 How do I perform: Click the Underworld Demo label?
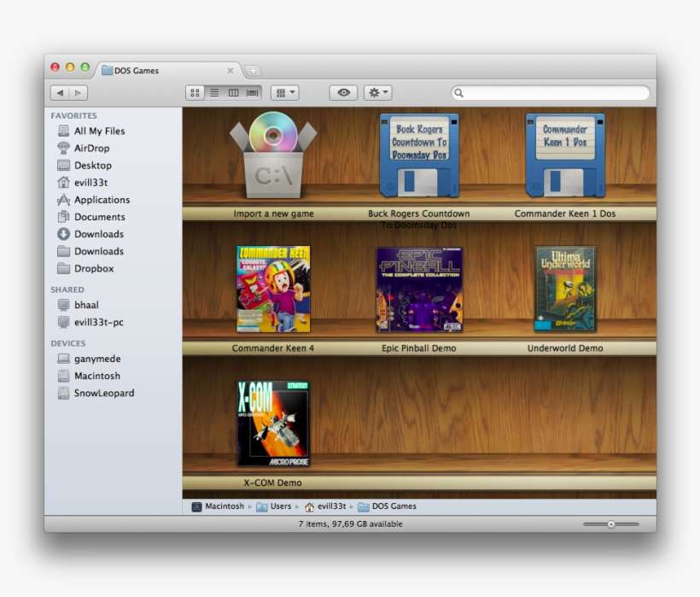click(565, 348)
